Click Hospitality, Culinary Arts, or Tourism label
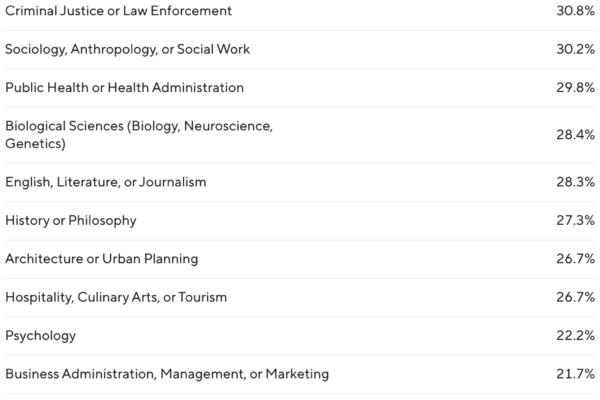Image resolution: width=600 pixels, height=400 pixels. pyautogui.click(x=116, y=297)
